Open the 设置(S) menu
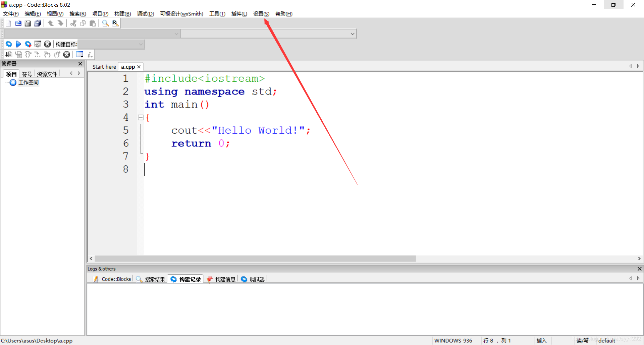Image resolution: width=644 pixels, height=345 pixels. (x=261, y=14)
